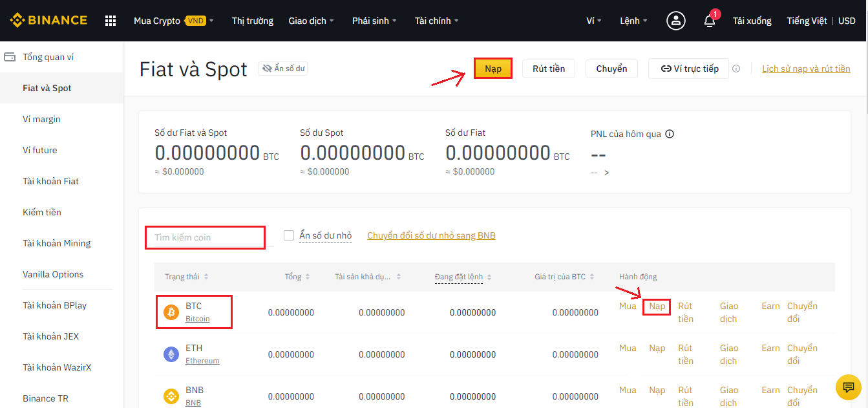Open the user account profile icon
868x408 pixels.
[676, 21]
